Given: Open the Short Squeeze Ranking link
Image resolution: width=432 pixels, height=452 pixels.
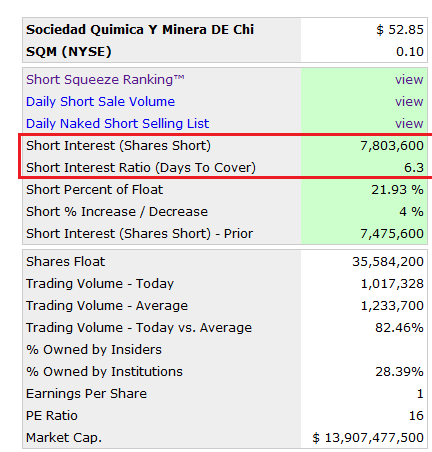Looking at the screenshot, I should pyautogui.click(x=105, y=80).
